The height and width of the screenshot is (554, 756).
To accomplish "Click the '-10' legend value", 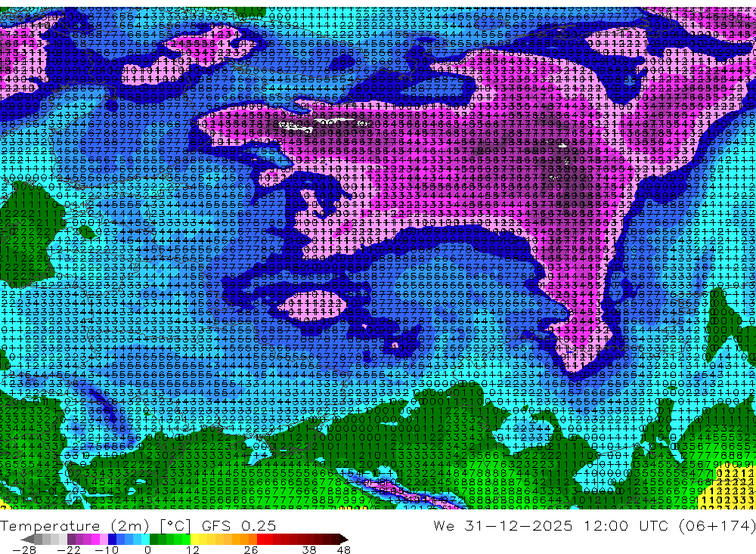I will (x=107, y=549).
